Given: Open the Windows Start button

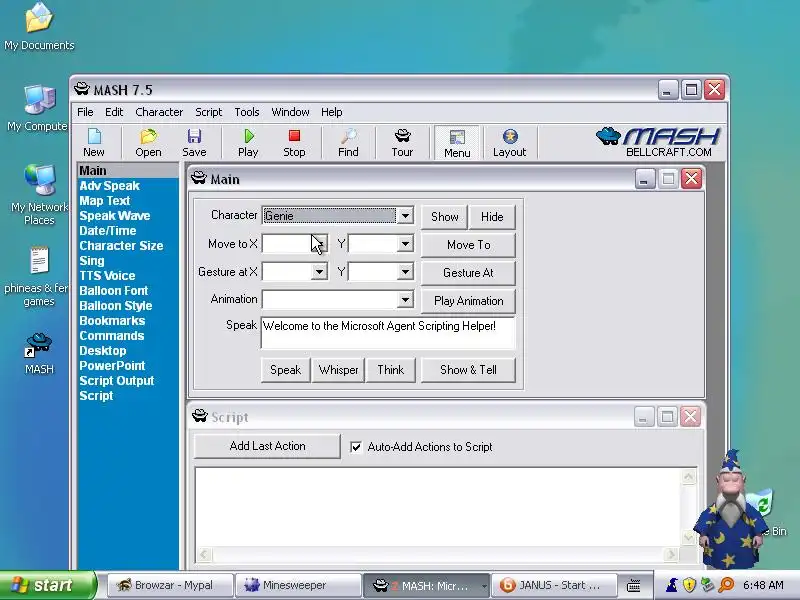Looking at the screenshot, I should (47, 585).
